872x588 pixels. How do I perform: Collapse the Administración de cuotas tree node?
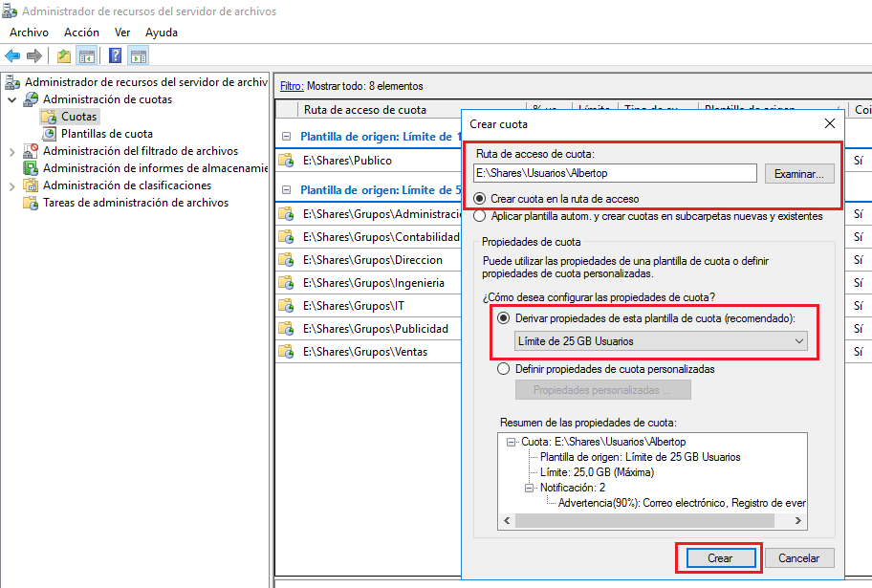coord(11,99)
